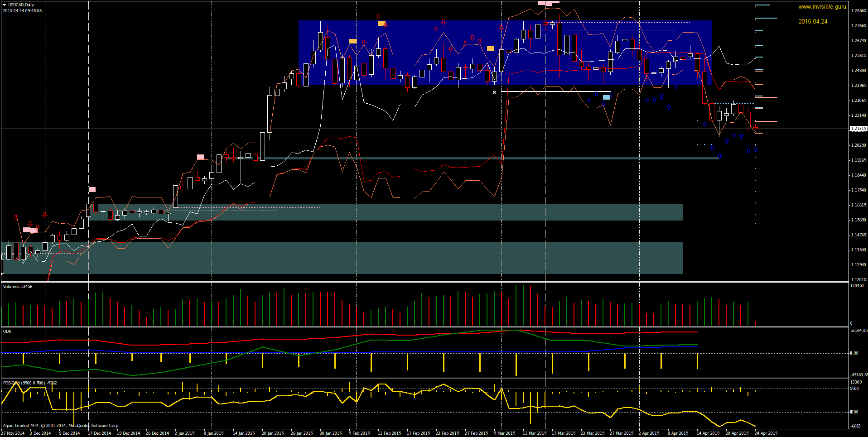Click the FOB-Gold scale value 9500
Image resolution: width=868 pixels, height=437 pixels.
pyautogui.click(x=855, y=389)
